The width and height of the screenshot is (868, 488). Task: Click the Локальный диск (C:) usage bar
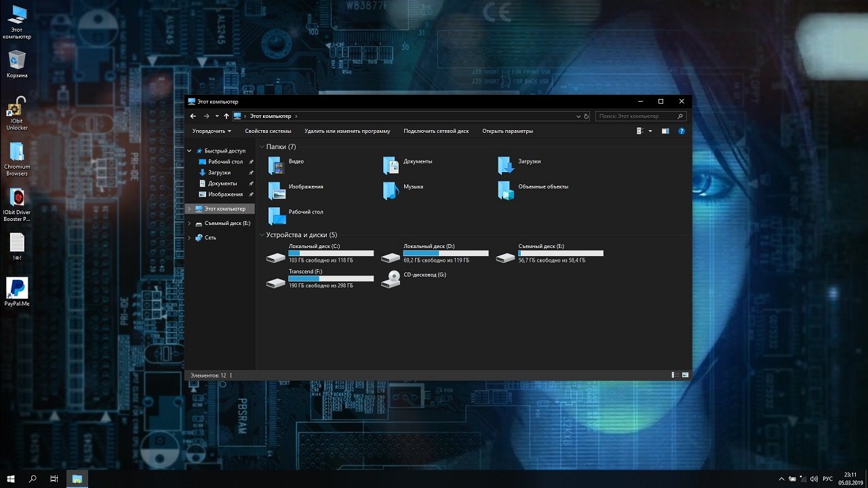331,253
